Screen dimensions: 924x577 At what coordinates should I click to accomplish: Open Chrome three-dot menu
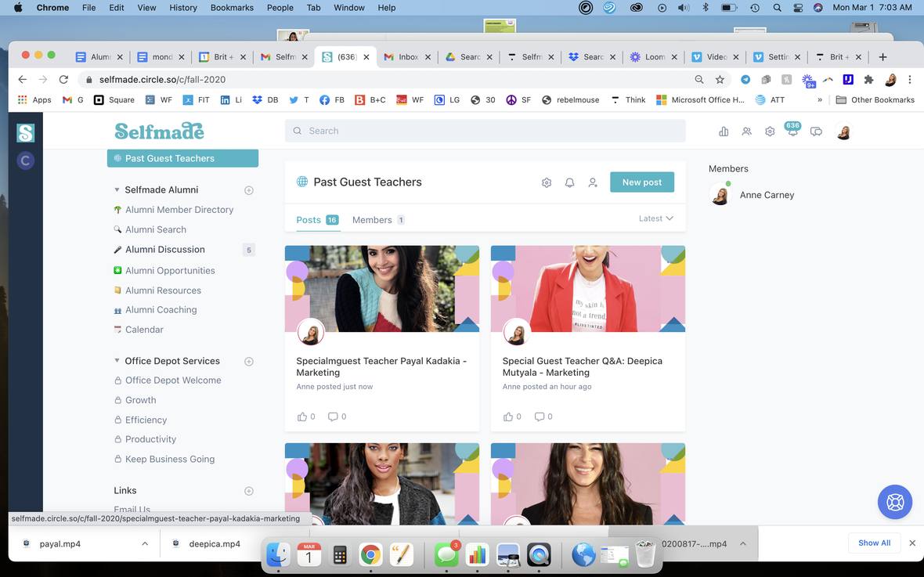click(x=910, y=80)
